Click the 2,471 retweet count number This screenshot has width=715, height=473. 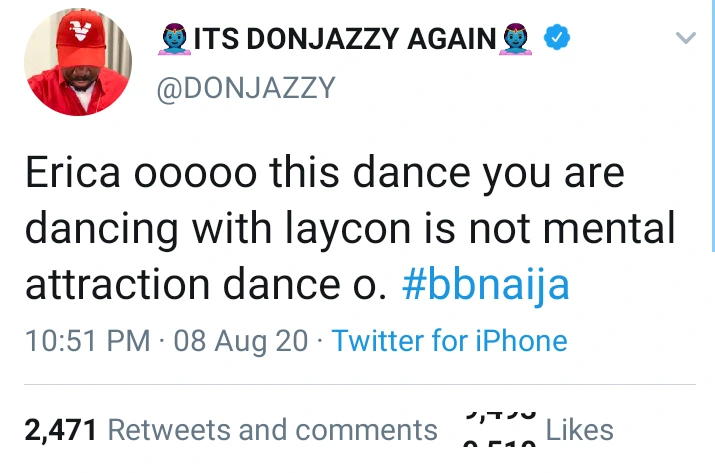(60, 430)
